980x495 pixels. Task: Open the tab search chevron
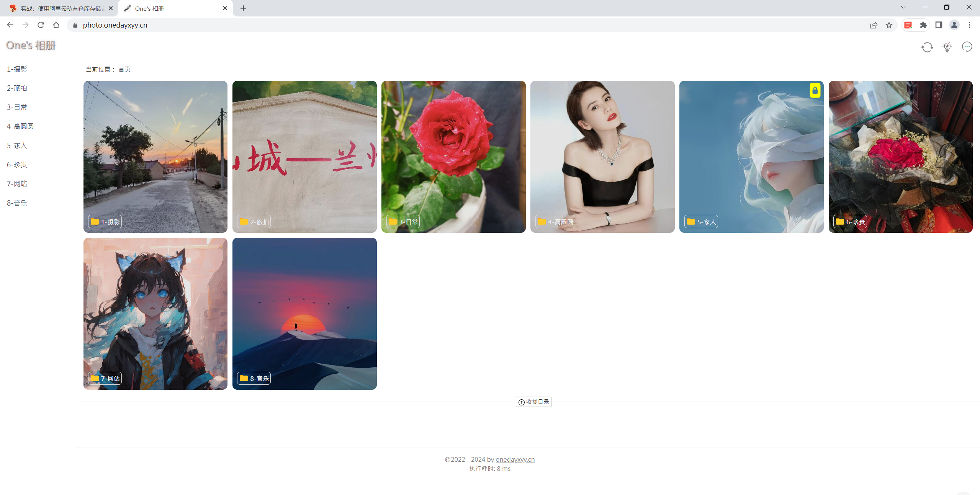[903, 7]
